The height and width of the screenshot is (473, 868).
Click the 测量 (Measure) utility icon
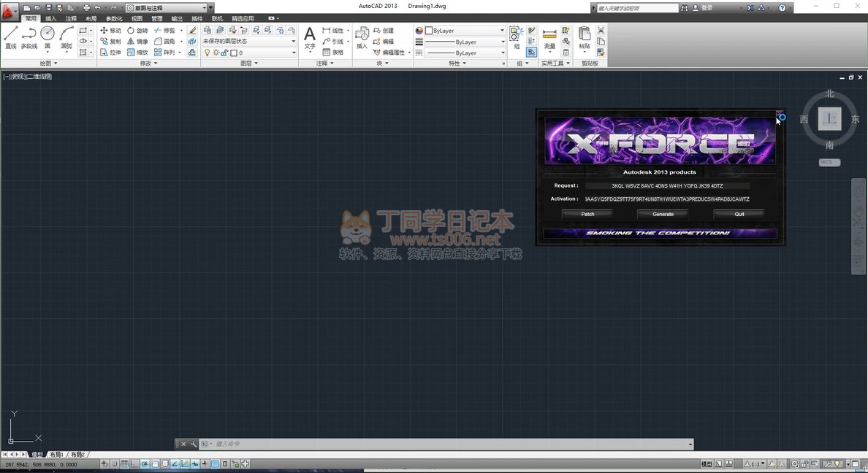tap(549, 37)
